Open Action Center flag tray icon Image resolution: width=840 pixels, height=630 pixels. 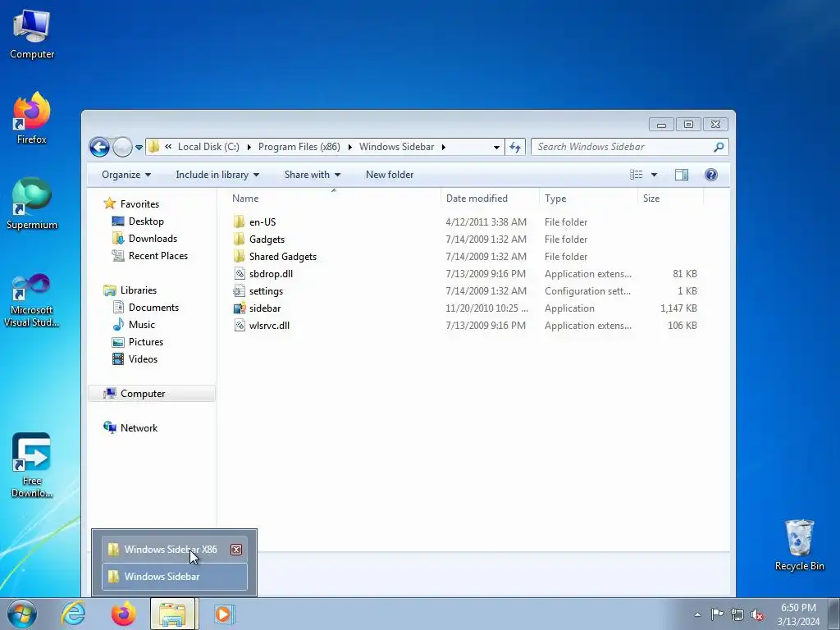click(x=717, y=614)
